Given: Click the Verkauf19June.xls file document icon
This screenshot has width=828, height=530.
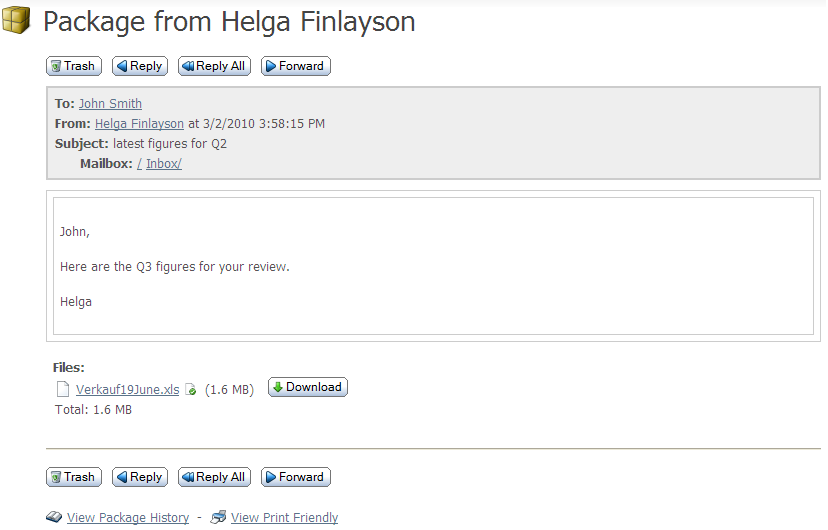Looking at the screenshot, I should tap(64, 390).
